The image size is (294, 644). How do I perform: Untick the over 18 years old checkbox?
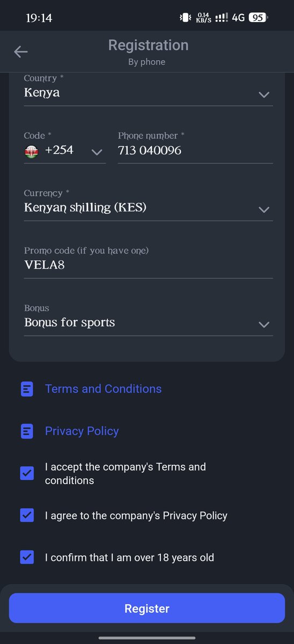(27, 557)
